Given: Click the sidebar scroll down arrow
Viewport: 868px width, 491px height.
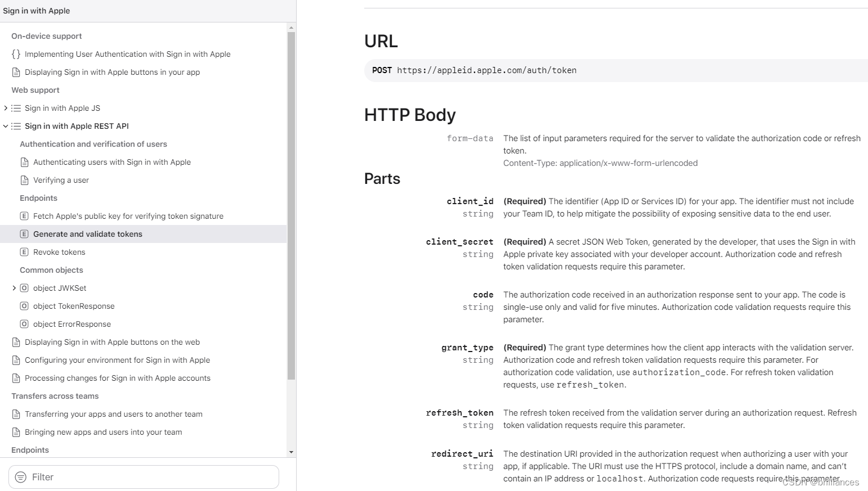Looking at the screenshot, I should [x=291, y=452].
